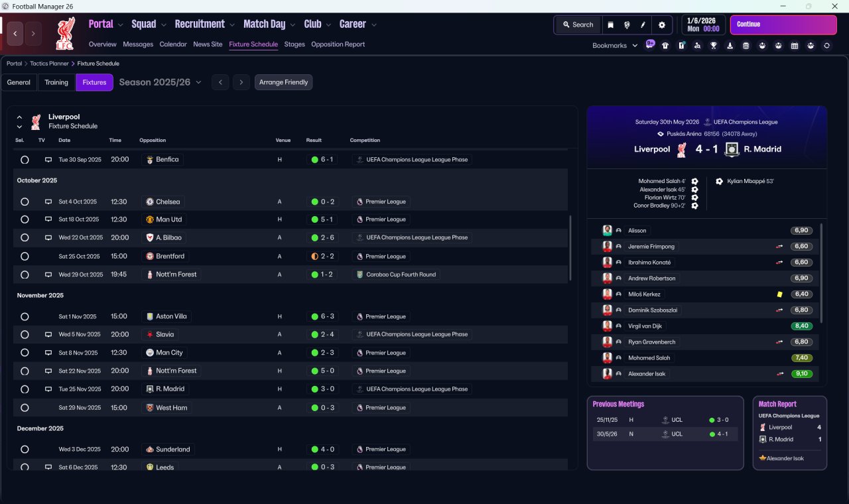Go to next season with right arrow stepper

241,82
